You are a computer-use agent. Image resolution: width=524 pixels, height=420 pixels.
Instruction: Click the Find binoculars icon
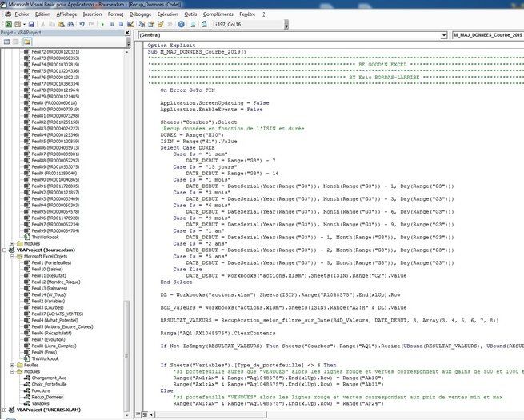tap(70, 25)
